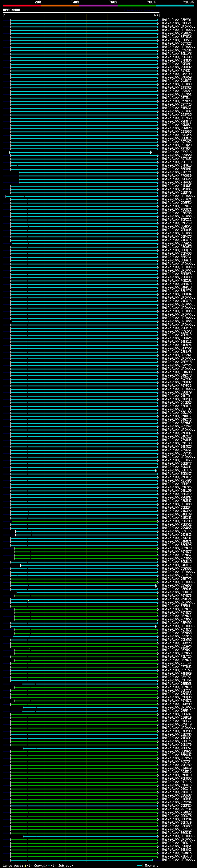Click UniRef100_A2I496 hit label
This screenshot has width=197, height=868.
(x=177, y=481)
